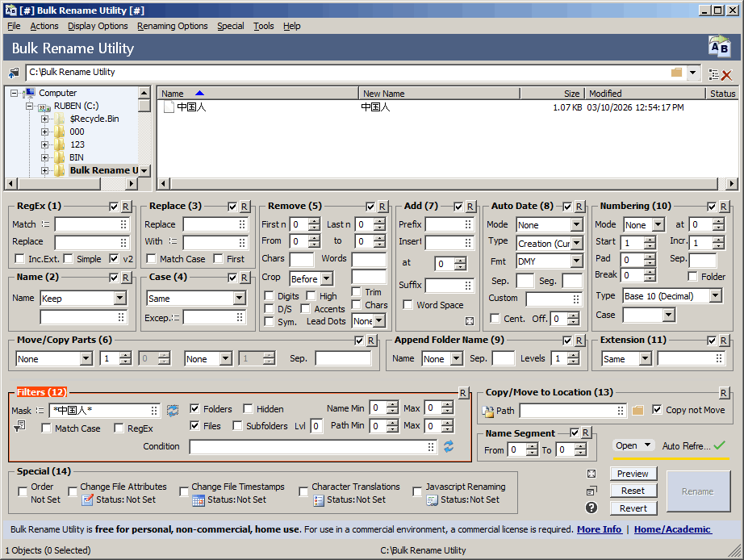Reset Replace (3) using R icon
The image size is (744, 560).
tap(245, 207)
